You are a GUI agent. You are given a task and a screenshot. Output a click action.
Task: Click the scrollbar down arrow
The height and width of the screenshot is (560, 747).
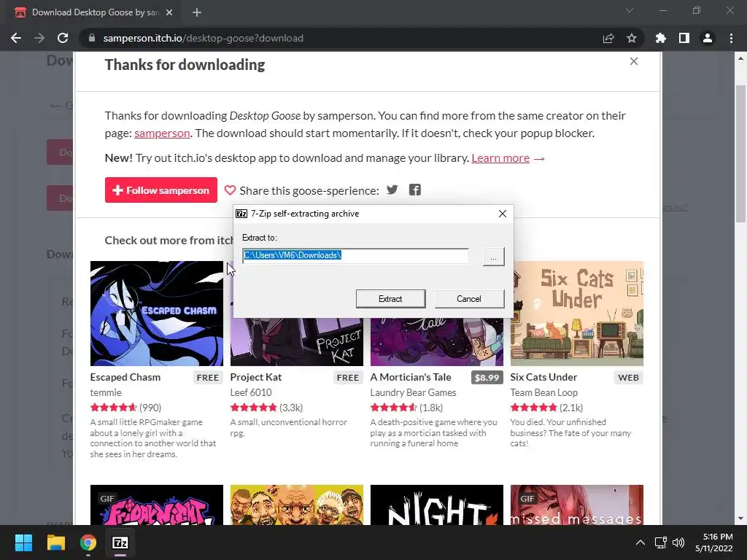click(x=740, y=518)
